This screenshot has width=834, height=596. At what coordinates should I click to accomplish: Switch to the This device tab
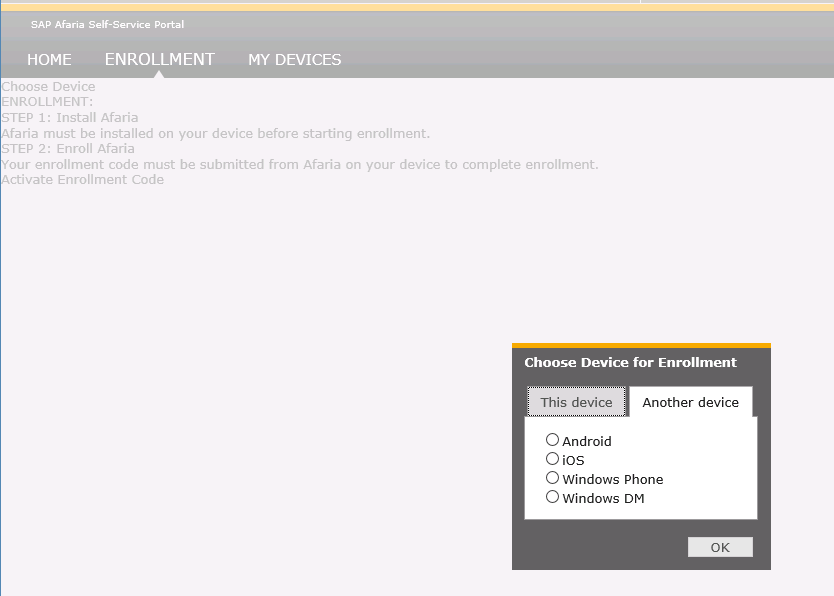pos(577,402)
